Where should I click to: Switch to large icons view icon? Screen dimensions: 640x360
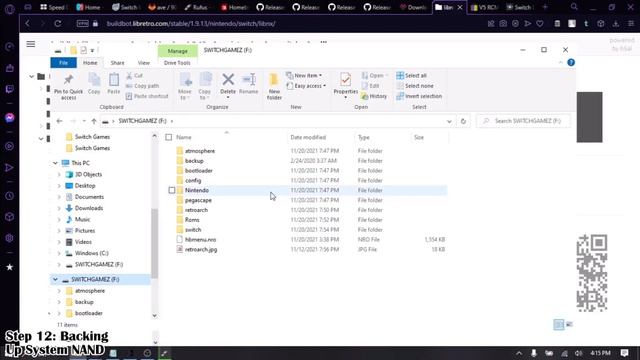[x=569, y=324]
